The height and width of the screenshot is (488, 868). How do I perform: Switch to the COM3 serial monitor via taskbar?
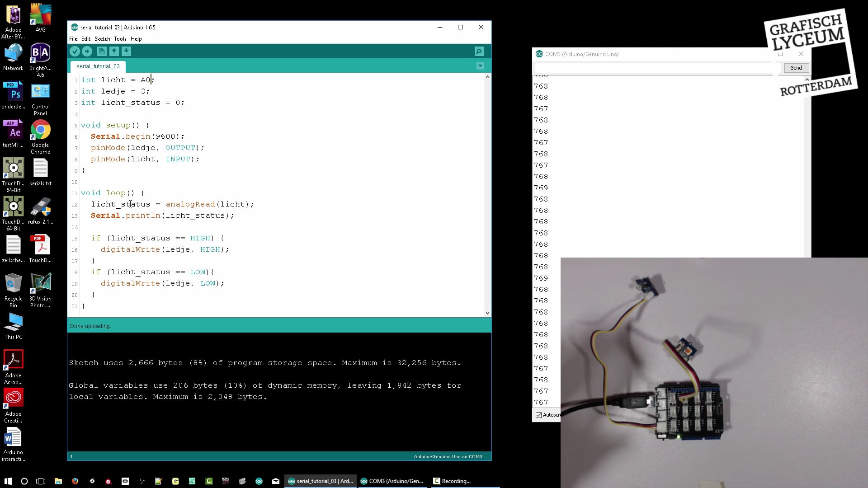(x=392, y=481)
